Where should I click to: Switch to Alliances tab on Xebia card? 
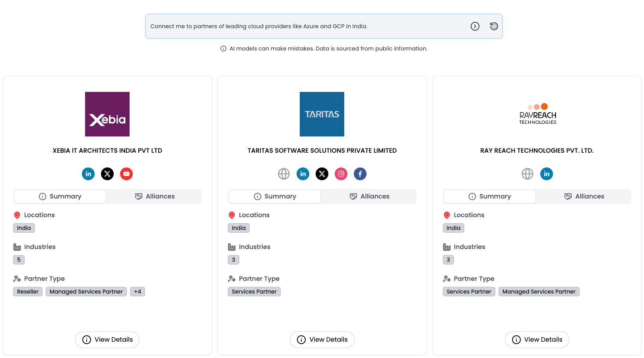click(x=155, y=197)
